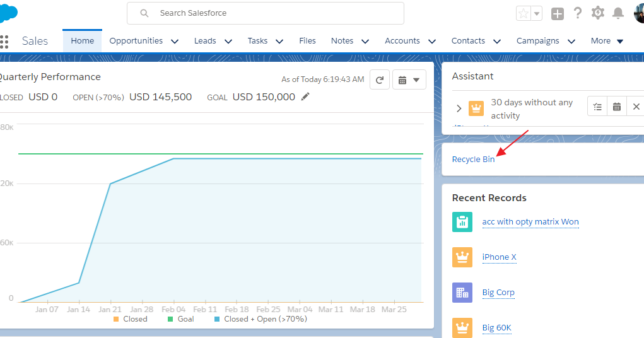Open the Setup gear icon
This screenshot has height=338, width=644.
pyautogui.click(x=597, y=13)
